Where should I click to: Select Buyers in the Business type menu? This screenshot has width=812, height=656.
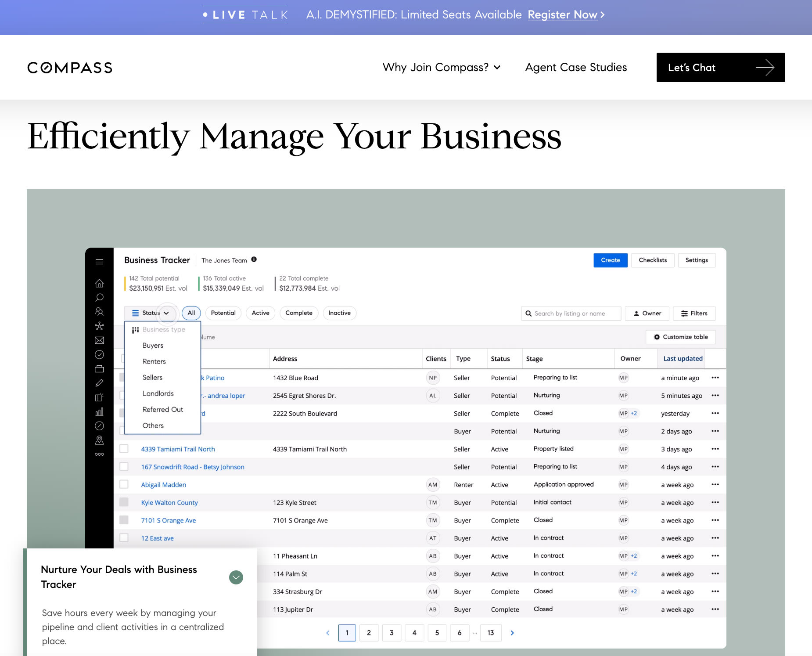tap(153, 346)
